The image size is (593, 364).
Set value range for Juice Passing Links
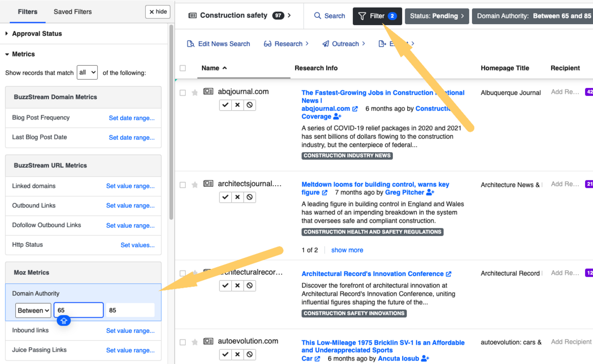[x=130, y=350]
